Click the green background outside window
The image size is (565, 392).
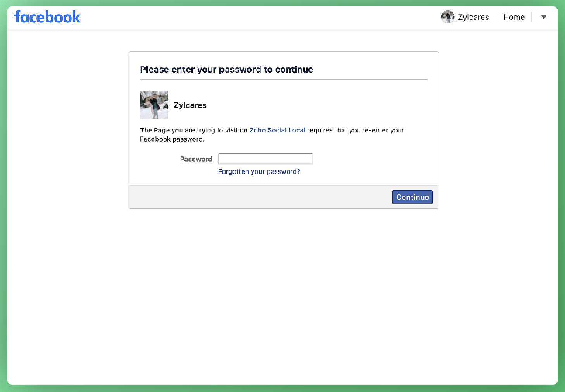pyautogui.click(x=3, y=194)
